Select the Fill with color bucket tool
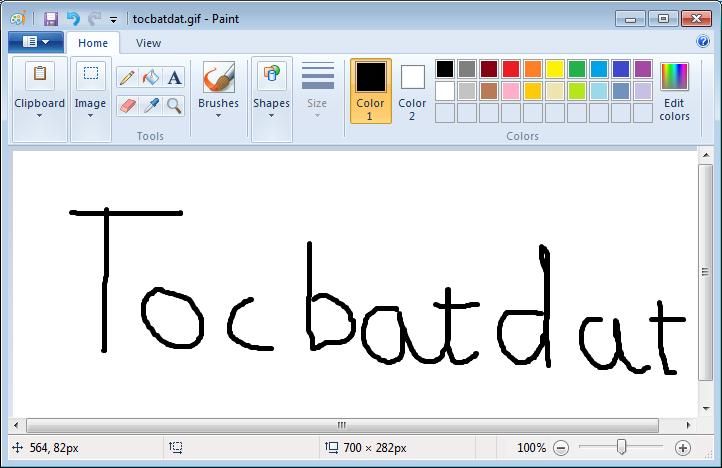Screen dimensions: 722x468 151,78
